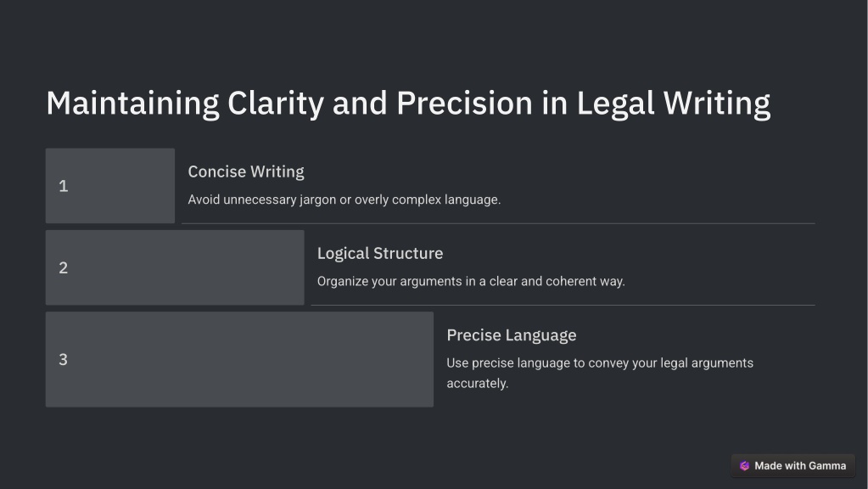
Task: Click the word Maintaining in the title
Action: coord(133,104)
